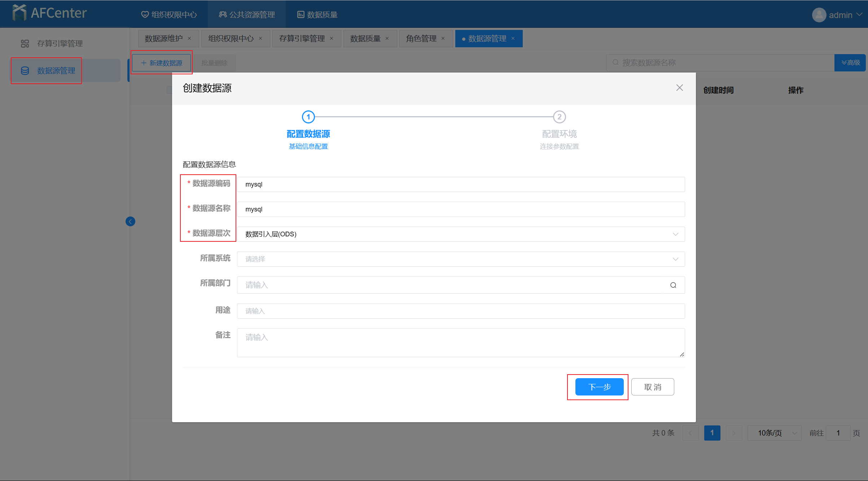Screen dimensions: 868x481
Task: Click the 数据源编码 input field
Action: pos(460,184)
